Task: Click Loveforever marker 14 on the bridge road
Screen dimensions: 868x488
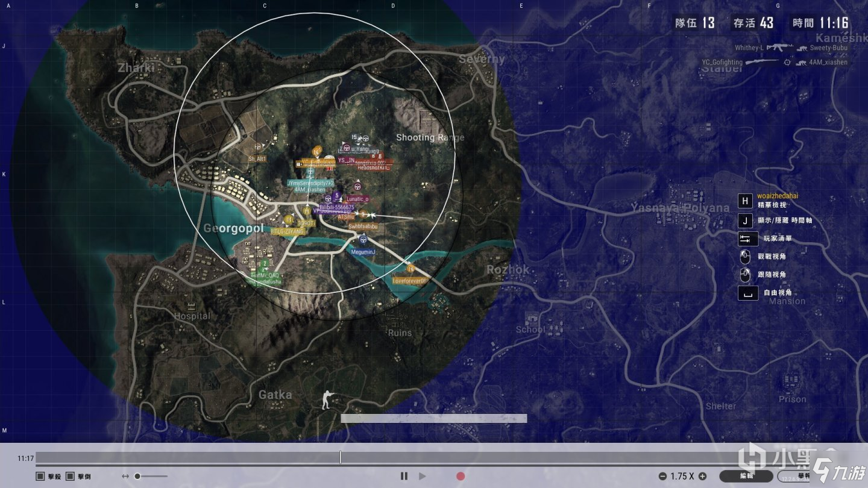Action: tap(411, 267)
